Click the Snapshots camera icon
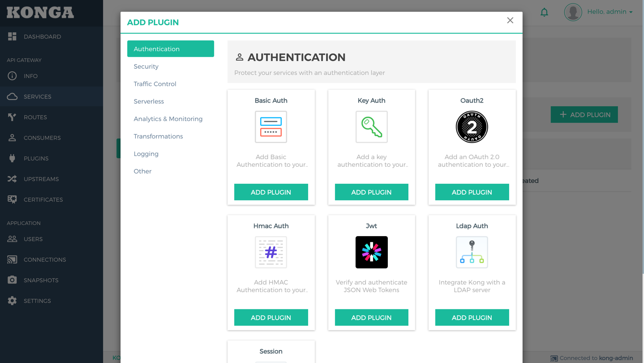The height and width of the screenshot is (363, 644). point(12,281)
